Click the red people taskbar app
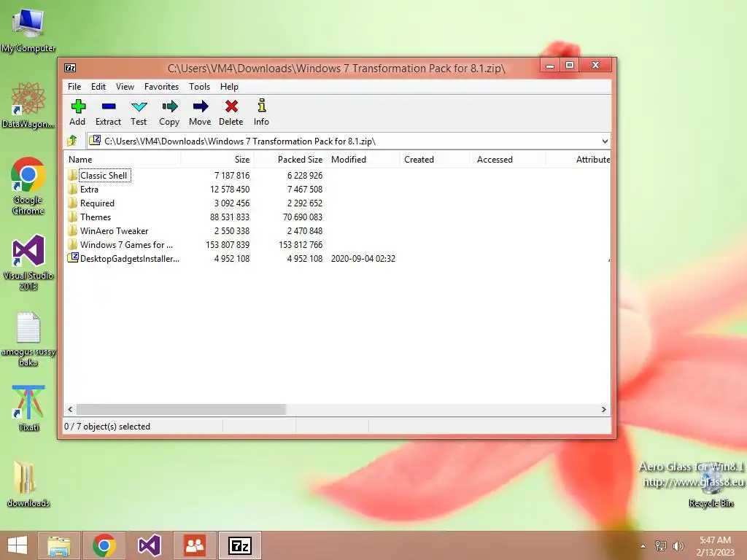The width and height of the screenshot is (747, 560). click(x=195, y=545)
